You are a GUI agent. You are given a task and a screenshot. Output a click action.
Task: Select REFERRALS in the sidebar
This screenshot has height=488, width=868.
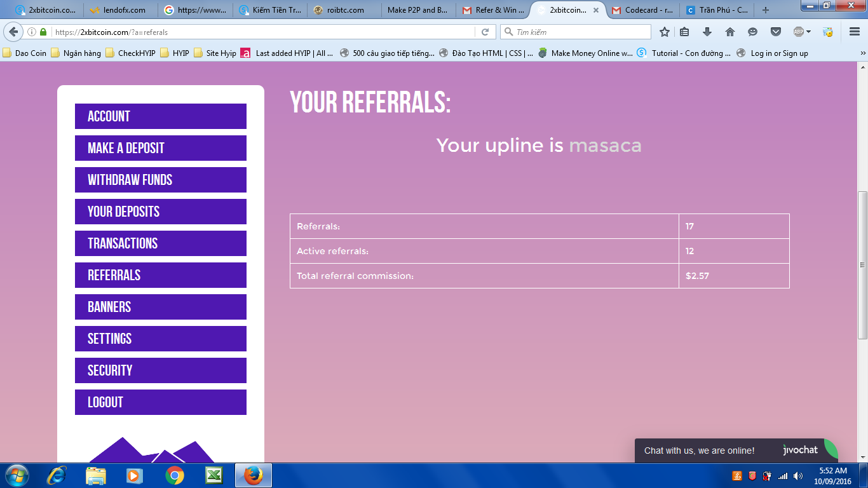(x=161, y=275)
